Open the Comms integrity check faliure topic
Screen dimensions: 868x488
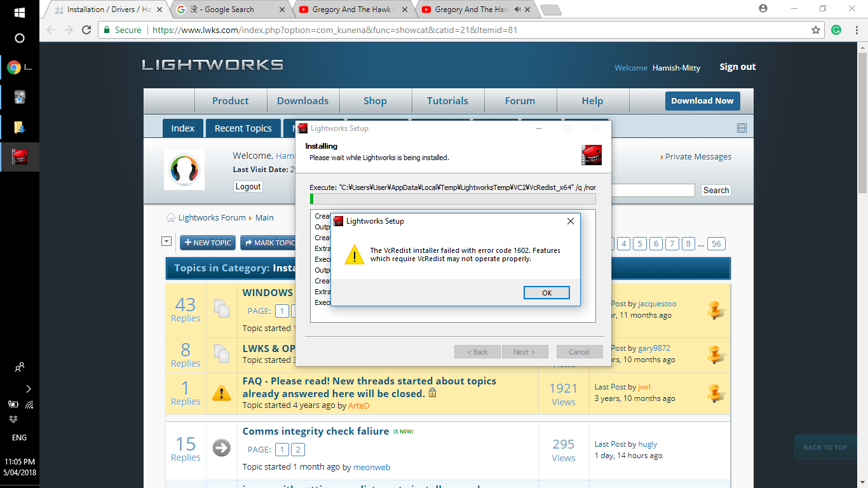(x=315, y=431)
